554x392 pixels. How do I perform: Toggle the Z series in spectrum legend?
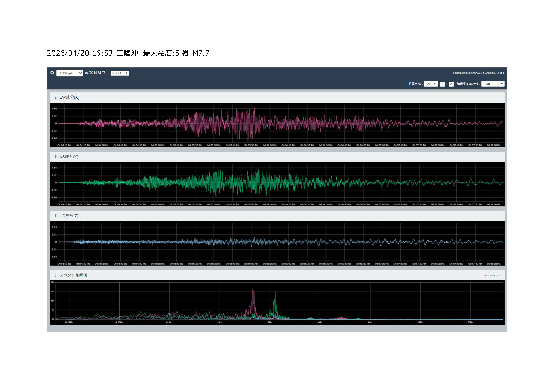point(499,275)
